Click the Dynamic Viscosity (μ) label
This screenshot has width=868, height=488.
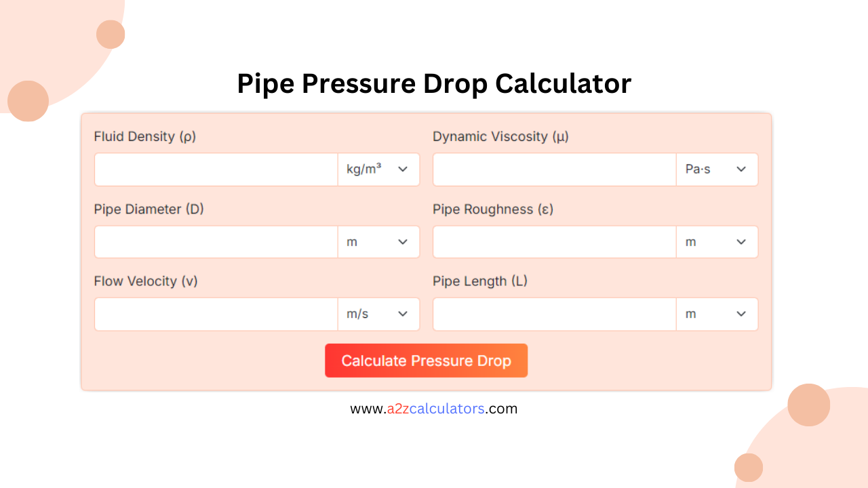[502, 136]
